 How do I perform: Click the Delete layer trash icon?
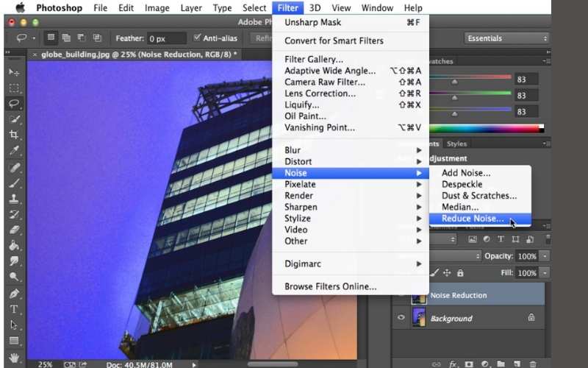[533, 364]
